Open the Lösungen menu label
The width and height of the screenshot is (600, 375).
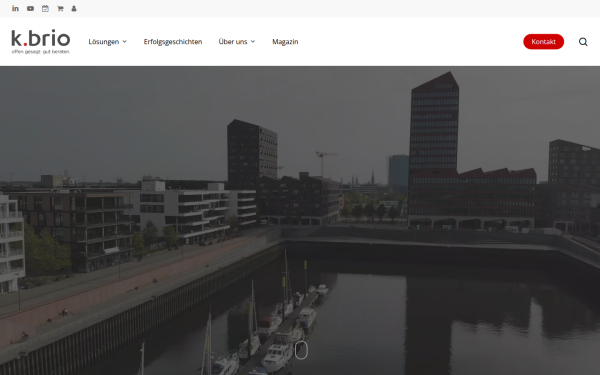coord(104,42)
